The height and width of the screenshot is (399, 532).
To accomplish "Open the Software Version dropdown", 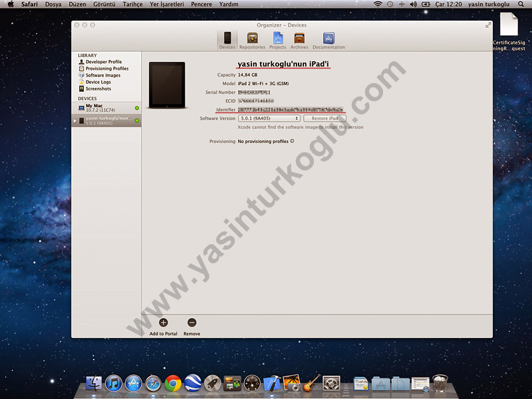I will [x=269, y=118].
